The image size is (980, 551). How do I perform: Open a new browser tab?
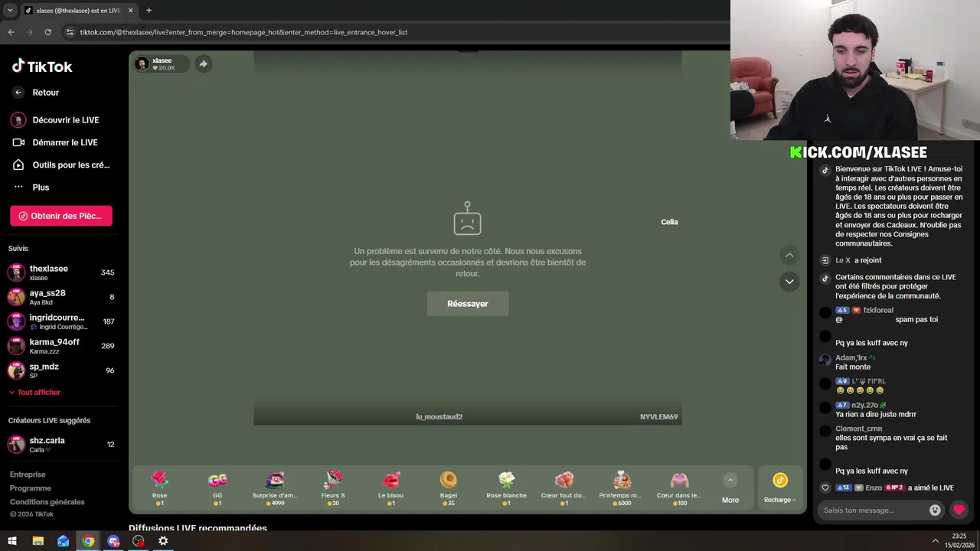(149, 11)
